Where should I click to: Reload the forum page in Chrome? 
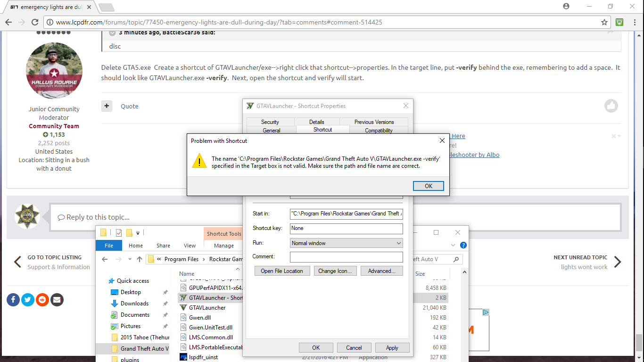pyautogui.click(x=34, y=22)
